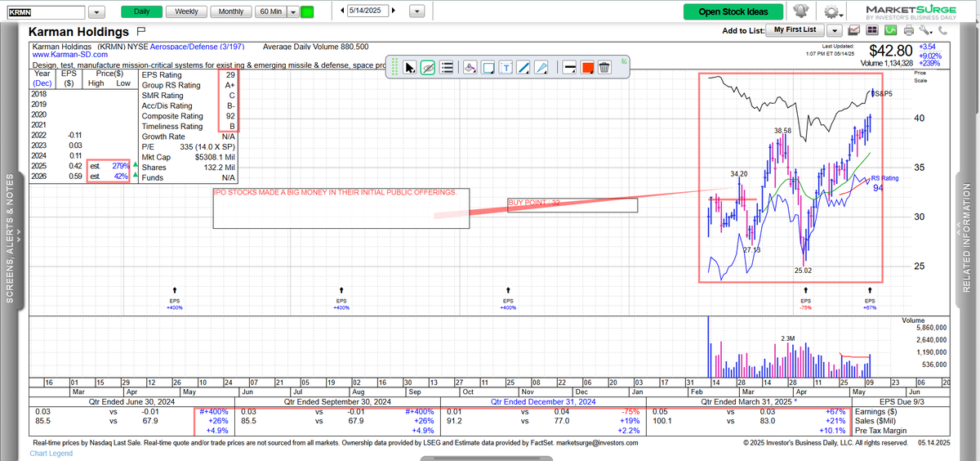Expand the intraday interval dropdown arrow
980x461 pixels.
tap(293, 12)
